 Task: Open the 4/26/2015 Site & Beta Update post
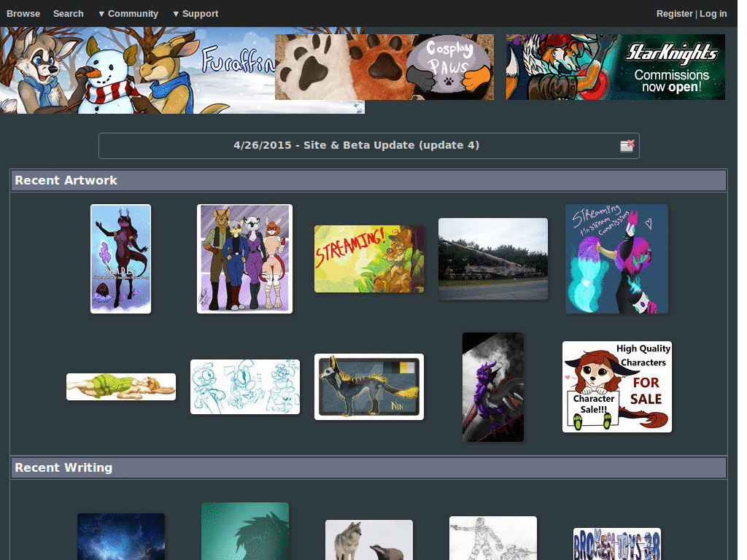coord(356,145)
